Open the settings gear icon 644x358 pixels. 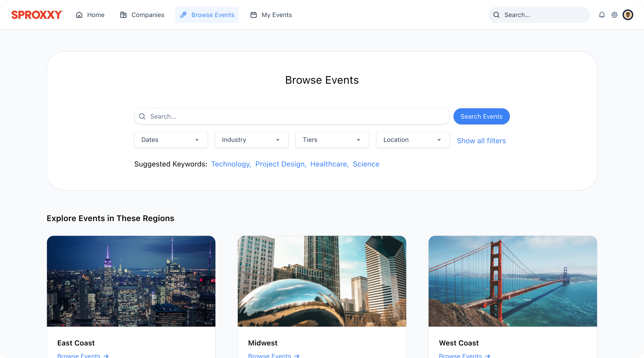coord(614,15)
